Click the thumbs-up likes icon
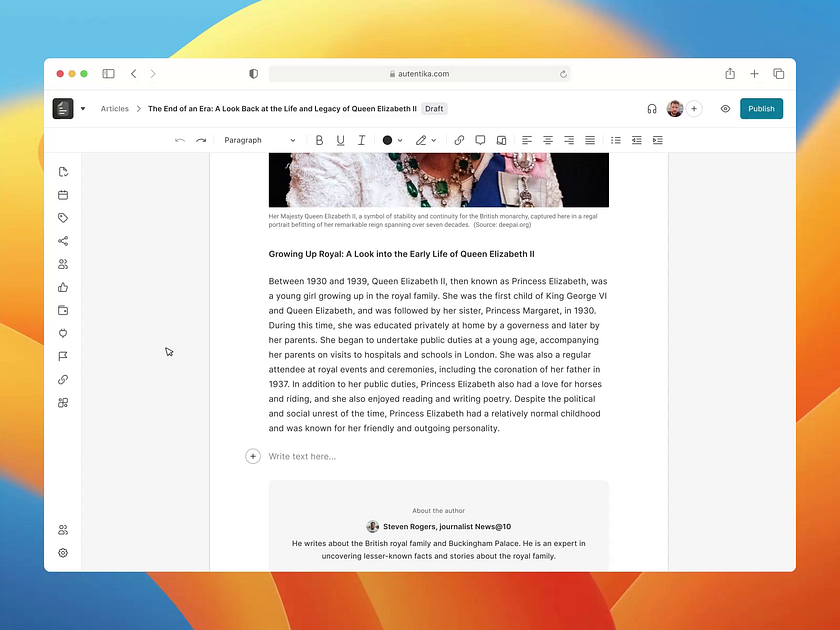This screenshot has height=630, width=840. pos(63,287)
